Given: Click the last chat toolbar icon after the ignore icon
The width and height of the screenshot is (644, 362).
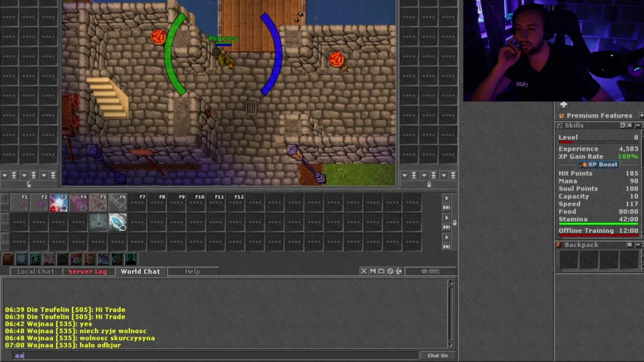Looking at the screenshot, I should tap(398, 271).
